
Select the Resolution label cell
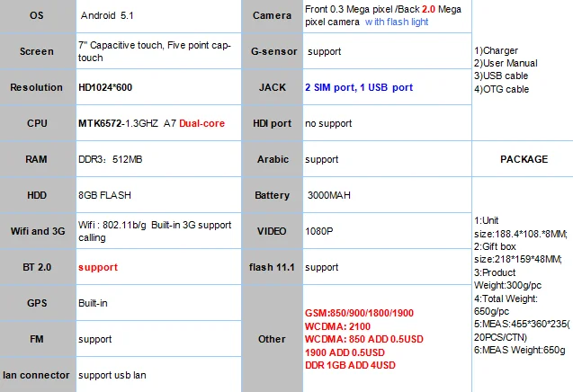point(38,87)
